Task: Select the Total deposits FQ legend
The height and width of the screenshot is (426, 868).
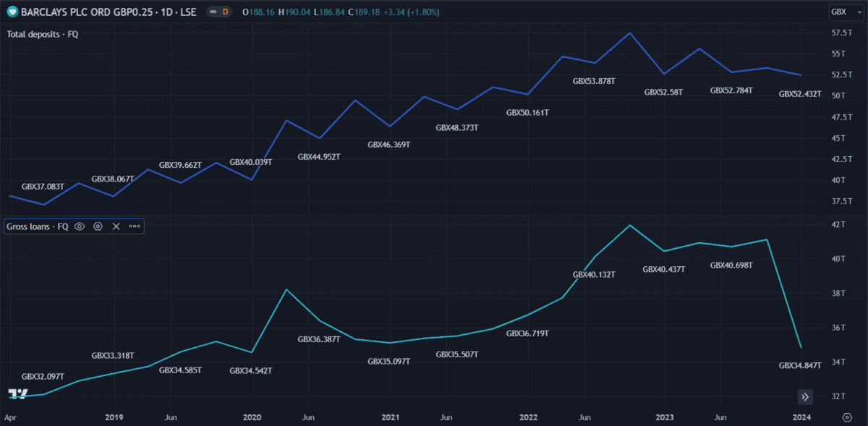Action: click(43, 35)
